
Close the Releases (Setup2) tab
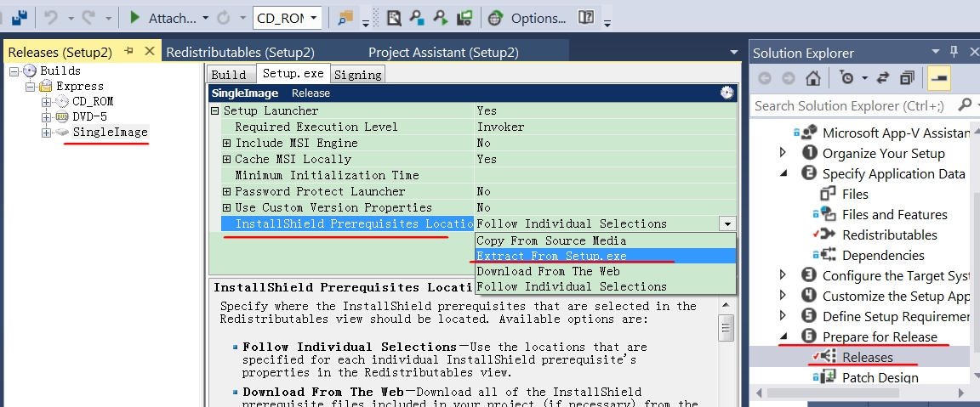pyautogui.click(x=150, y=51)
